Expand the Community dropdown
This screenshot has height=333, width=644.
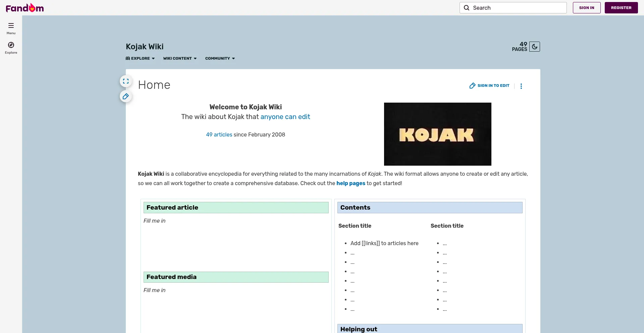220,58
